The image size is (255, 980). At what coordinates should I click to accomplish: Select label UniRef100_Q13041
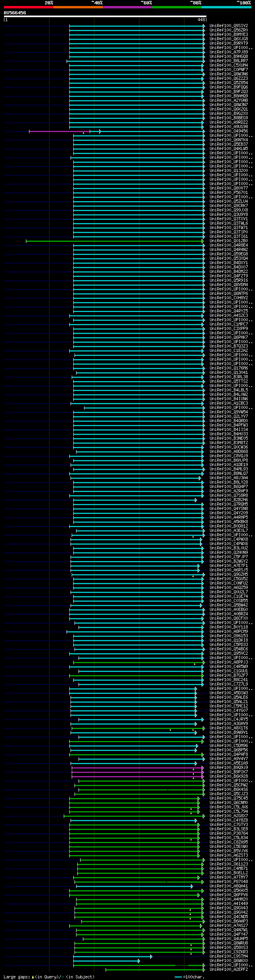click(229, 372)
